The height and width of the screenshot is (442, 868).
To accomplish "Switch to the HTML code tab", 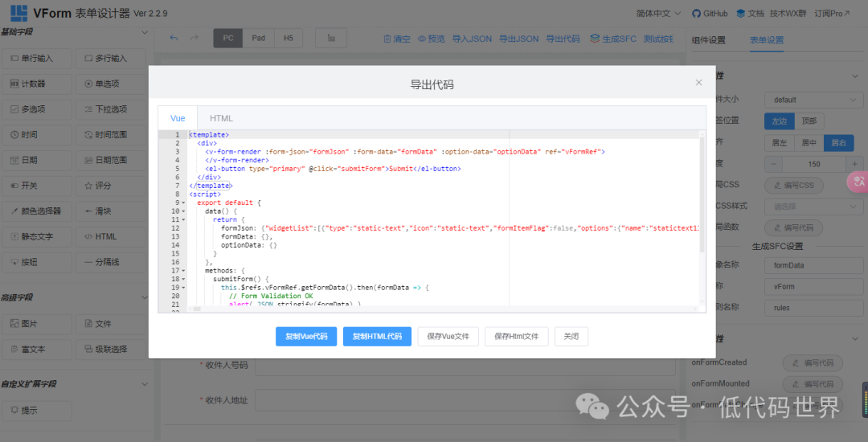I will click(x=221, y=118).
